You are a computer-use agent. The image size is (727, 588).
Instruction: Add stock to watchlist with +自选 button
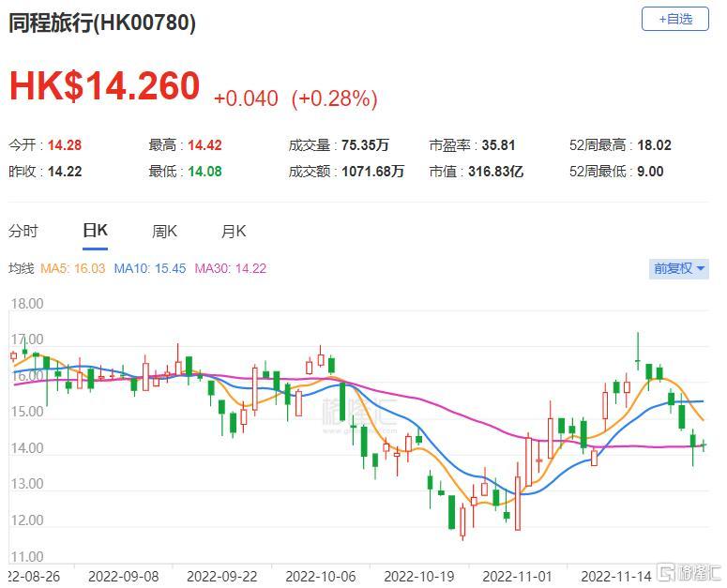click(674, 19)
